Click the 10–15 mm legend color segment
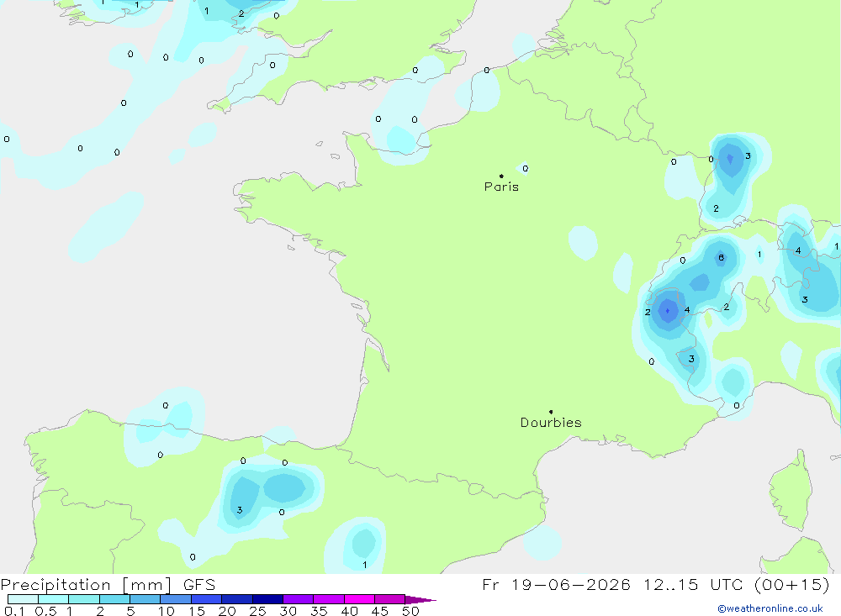Image resolution: width=841 pixels, height=616 pixels. tap(176, 599)
